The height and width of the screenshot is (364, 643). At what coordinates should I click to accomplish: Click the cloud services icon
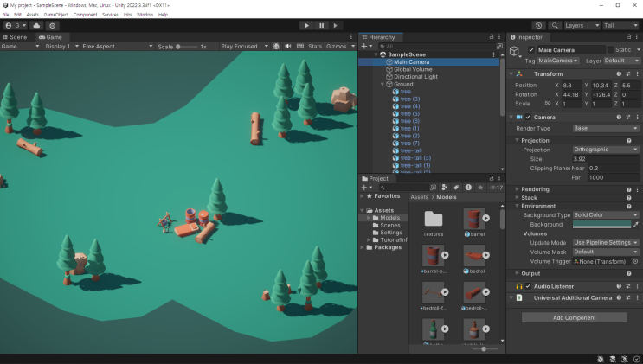click(36, 26)
